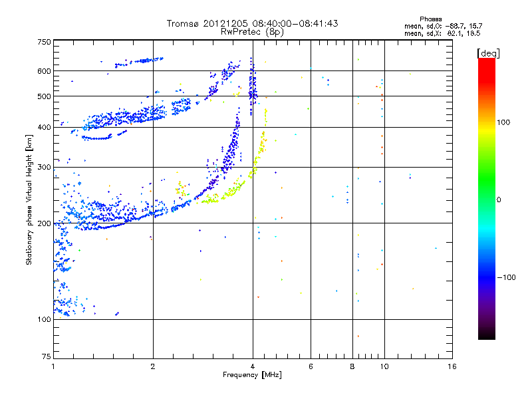Screen dimensions: 532x399
Task: Click the height-axis tick label "200"
Action: 44,223
